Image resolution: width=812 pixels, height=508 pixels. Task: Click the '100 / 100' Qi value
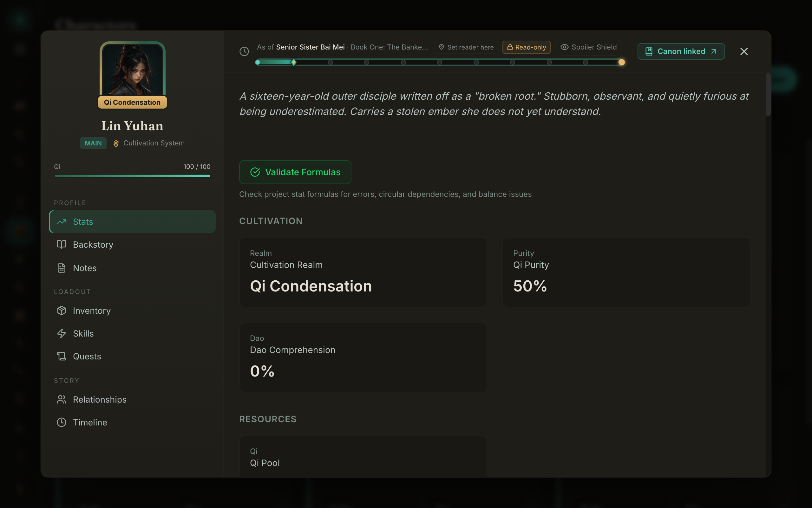click(x=197, y=167)
